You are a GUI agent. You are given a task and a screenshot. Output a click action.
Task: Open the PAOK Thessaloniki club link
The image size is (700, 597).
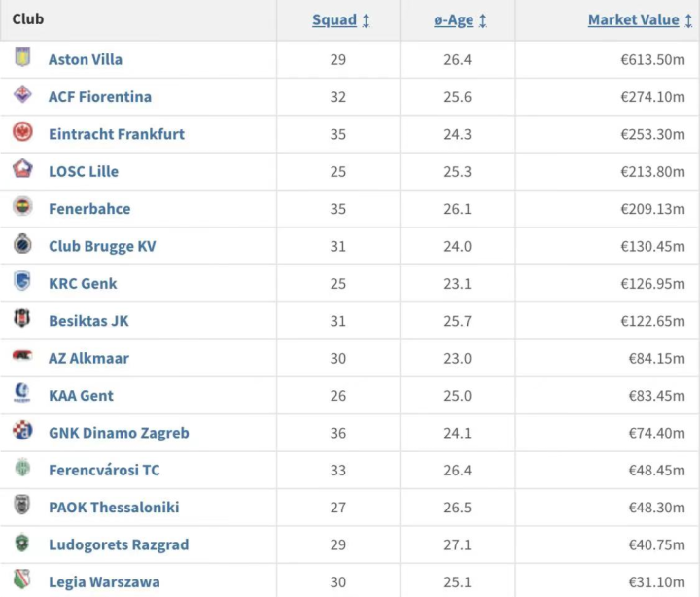pyautogui.click(x=114, y=507)
